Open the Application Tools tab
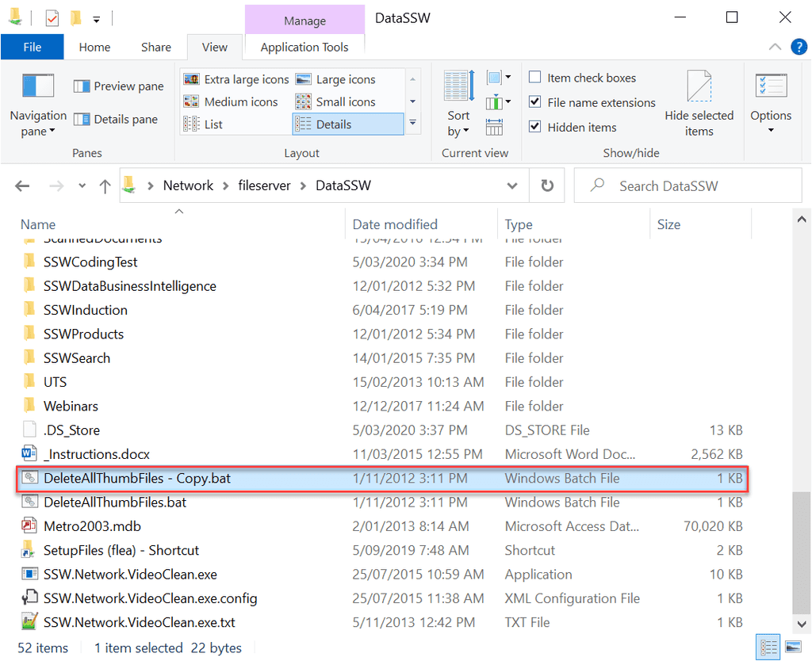Image resolution: width=812 pixels, height=661 pixels. (x=304, y=47)
